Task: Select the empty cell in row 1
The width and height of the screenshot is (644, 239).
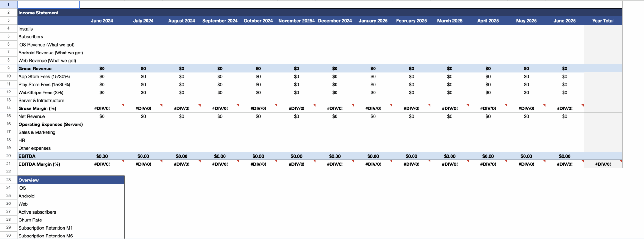Action: (48, 4)
